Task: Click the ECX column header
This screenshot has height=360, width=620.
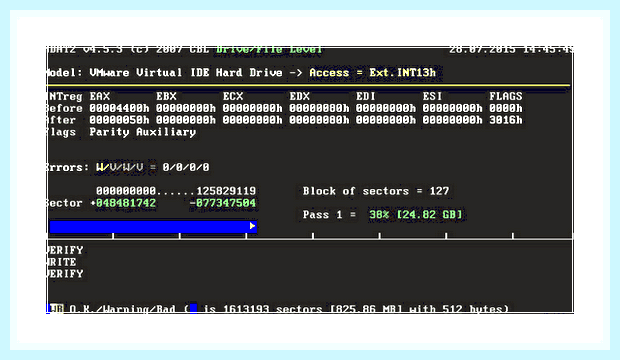Action: coord(233,96)
